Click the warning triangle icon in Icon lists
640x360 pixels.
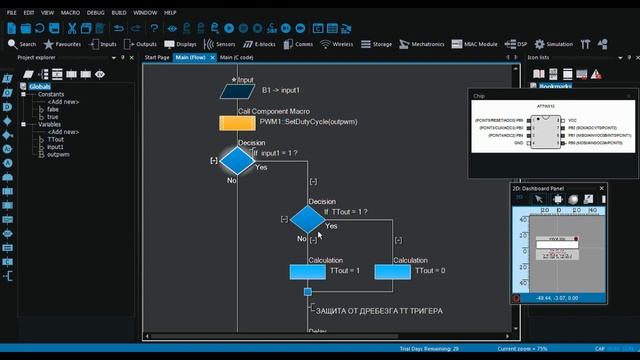click(596, 74)
